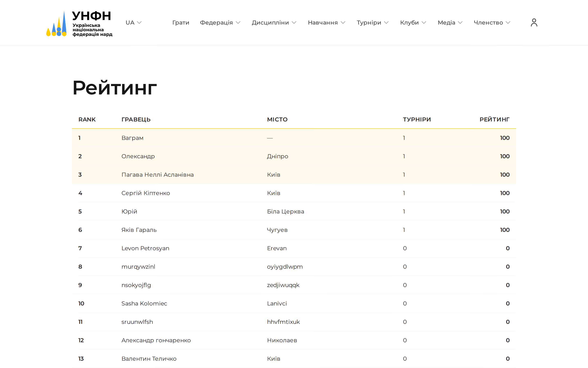Select player murqywzinl
This screenshot has height=368, width=588.
click(138, 267)
